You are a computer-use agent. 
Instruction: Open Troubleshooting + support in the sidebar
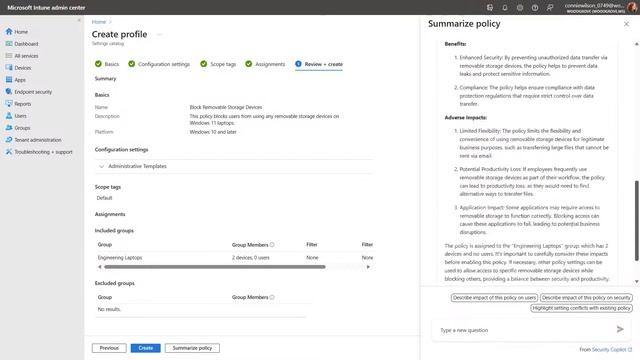pyautogui.click(x=39, y=152)
